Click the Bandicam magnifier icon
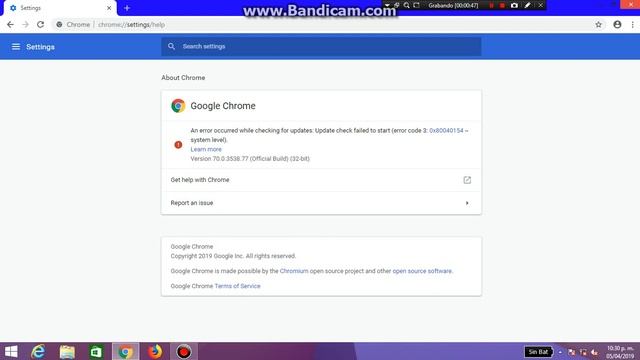Viewport: 640px width, 360px height. point(407,5)
